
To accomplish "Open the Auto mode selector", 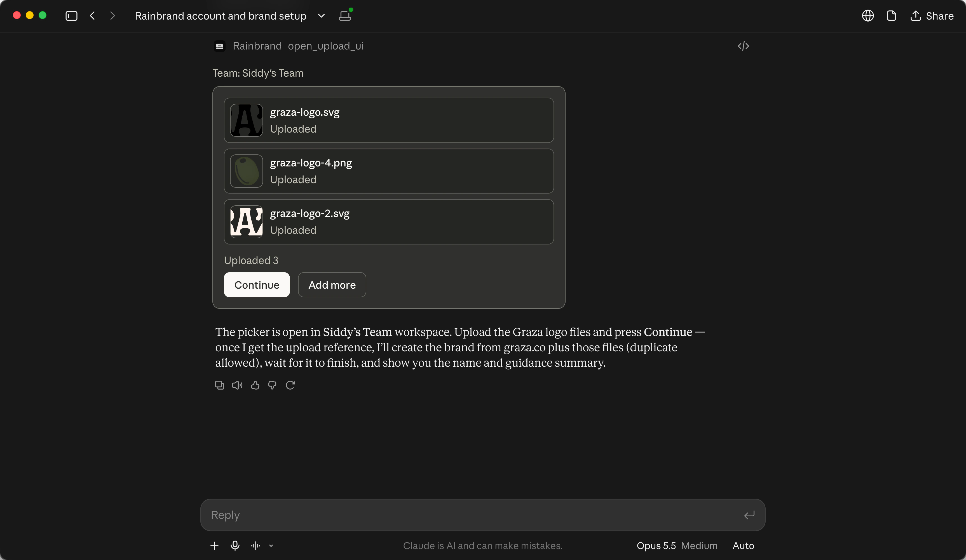I will pos(743,545).
